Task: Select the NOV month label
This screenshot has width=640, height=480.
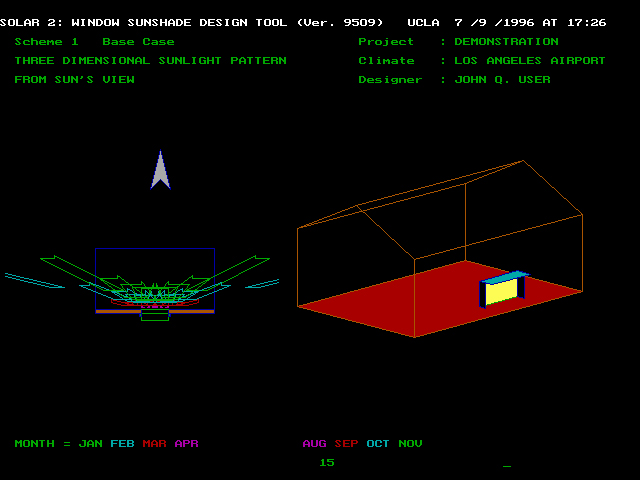Action: (x=410, y=444)
